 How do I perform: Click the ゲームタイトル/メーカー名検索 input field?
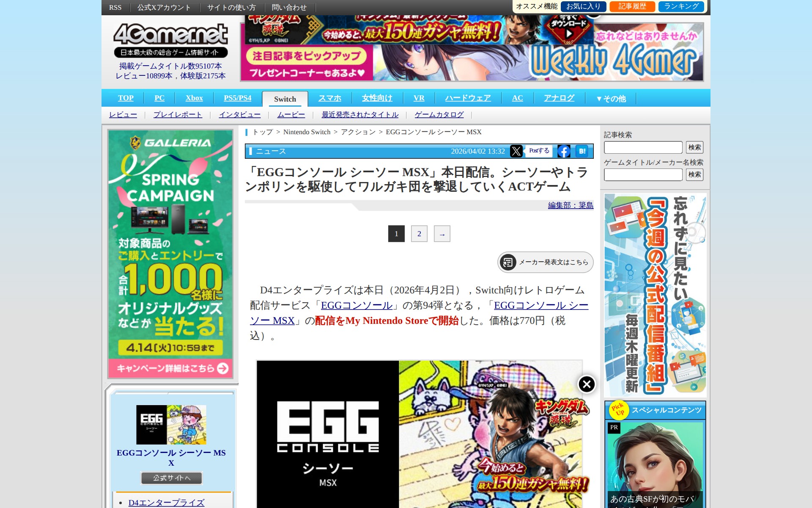[x=643, y=174]
